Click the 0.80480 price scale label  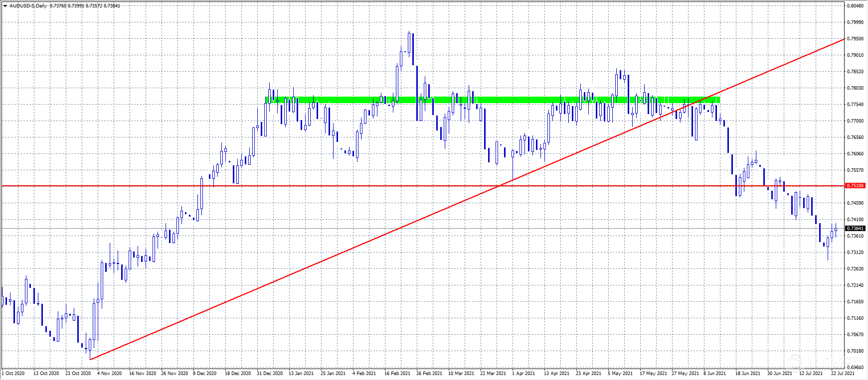[856, 6]
